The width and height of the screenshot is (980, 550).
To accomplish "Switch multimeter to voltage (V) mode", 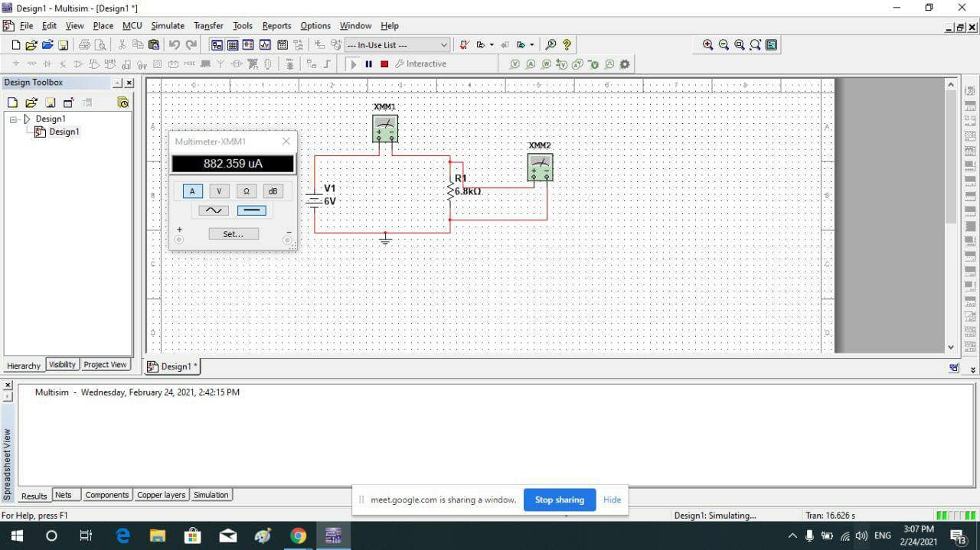I will [219, 191].
